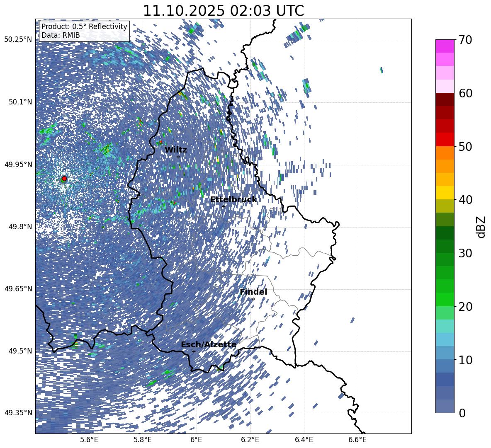This screenshot has height=448, width=491.
Task: Click the 30 value on the colorbar
Action: click(465, 253)
